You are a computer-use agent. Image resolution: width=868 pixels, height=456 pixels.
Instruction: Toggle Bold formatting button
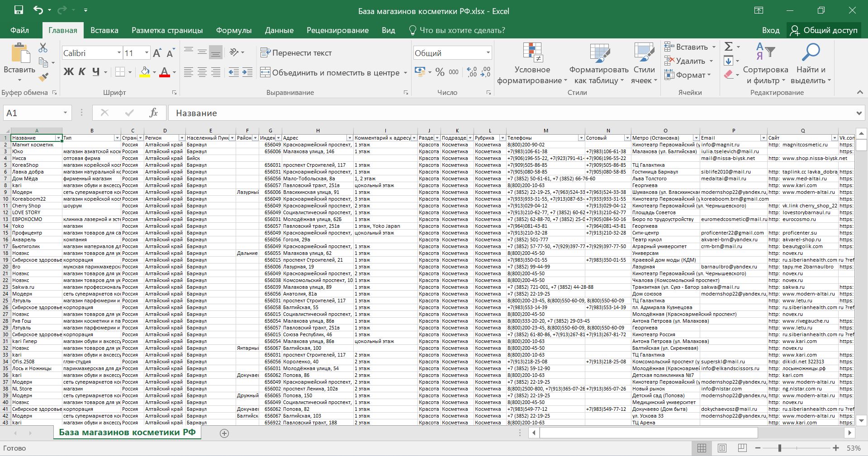coord(68,72)
